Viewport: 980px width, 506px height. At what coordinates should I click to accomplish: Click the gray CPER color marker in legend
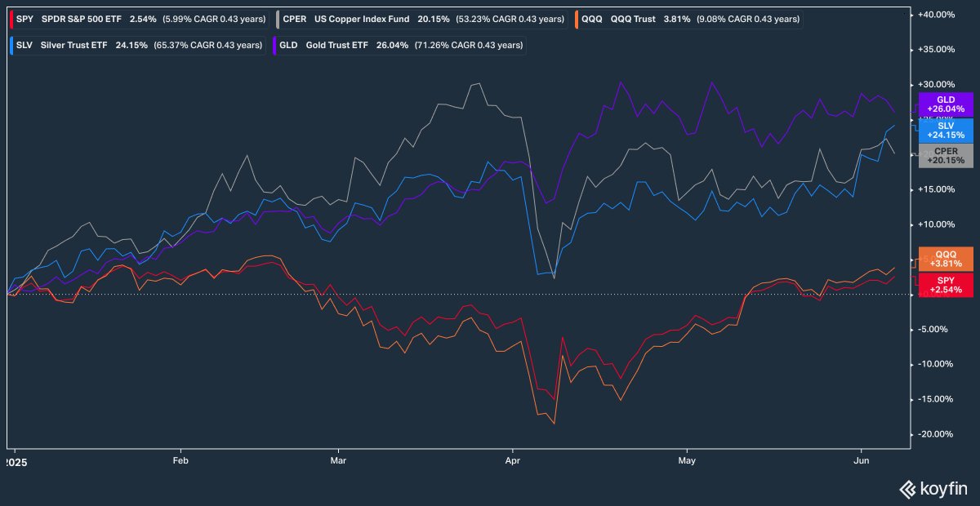point(278,19)
